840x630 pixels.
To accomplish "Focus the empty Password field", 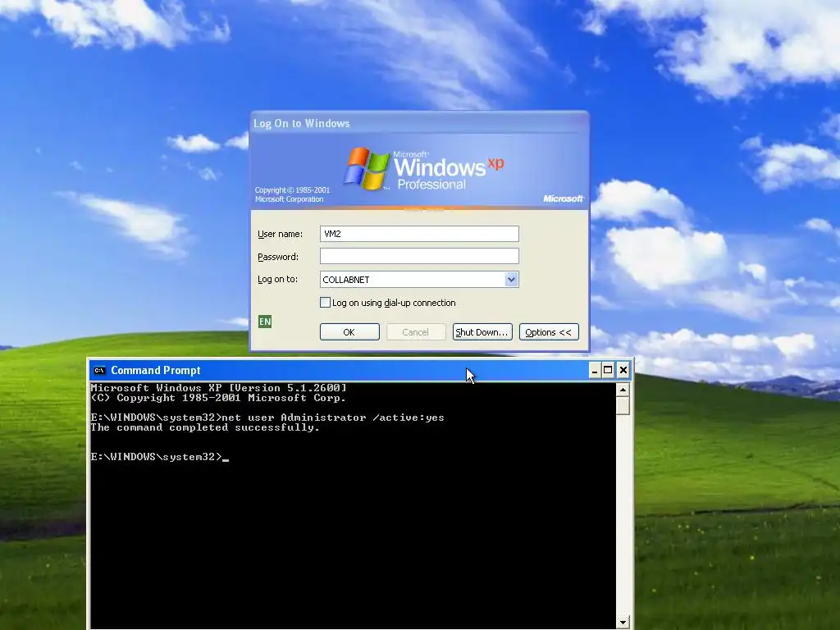I will 419,256.
